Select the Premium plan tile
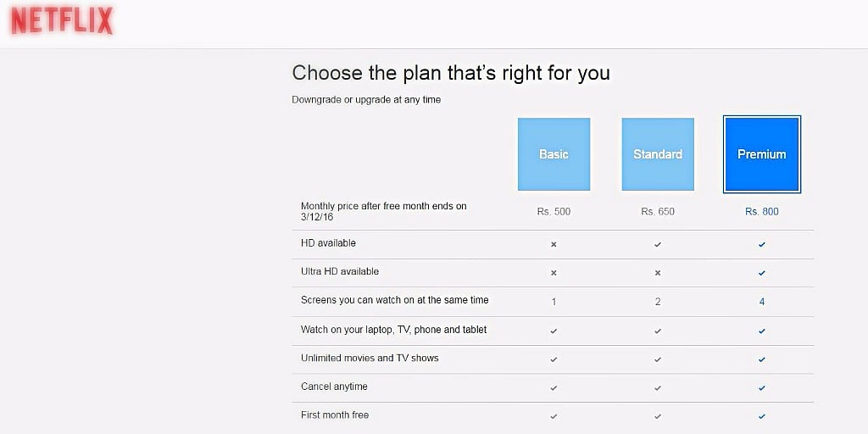 point(761,154)
